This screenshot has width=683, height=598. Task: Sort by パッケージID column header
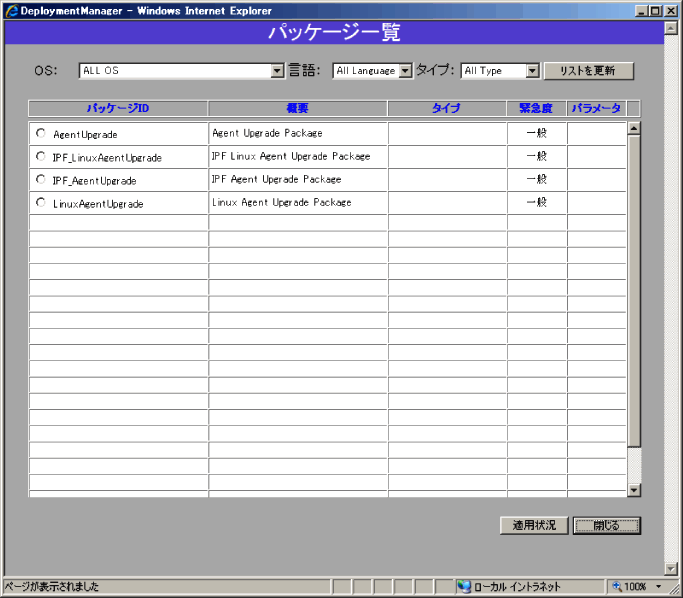[x=118, y=108]
